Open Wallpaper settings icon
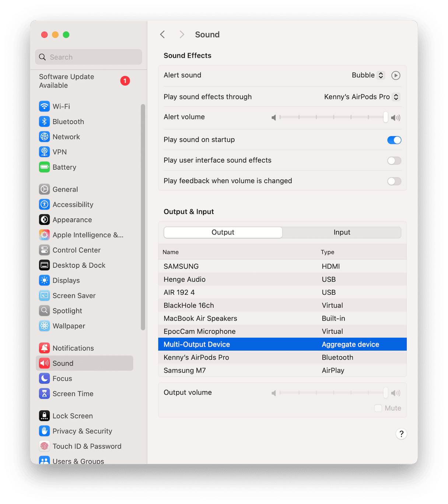Viewport: 448px width, 504px height. (x=44, y=326)
